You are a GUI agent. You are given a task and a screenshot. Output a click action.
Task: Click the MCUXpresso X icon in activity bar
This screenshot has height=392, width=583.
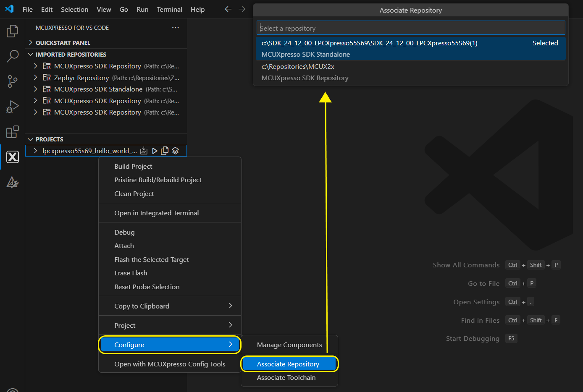[x=13, y=157]
